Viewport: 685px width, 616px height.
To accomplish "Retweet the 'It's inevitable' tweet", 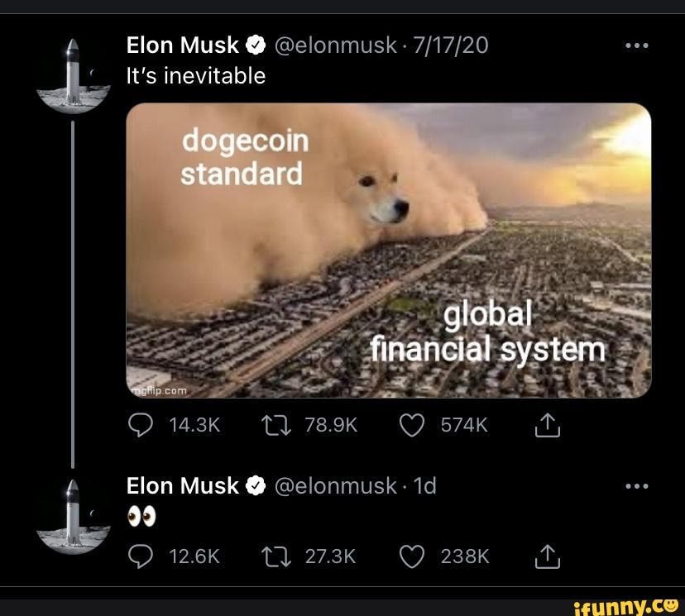I will [276, 425].
